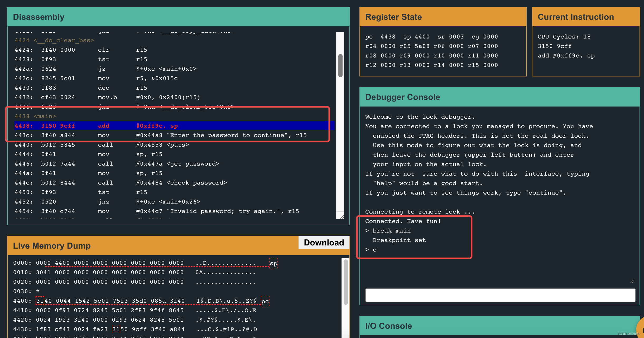This screenshot has width=644, height=338.
Task: Click the Live Memory Dump scrollbar thumb
Action: point(345,282)
